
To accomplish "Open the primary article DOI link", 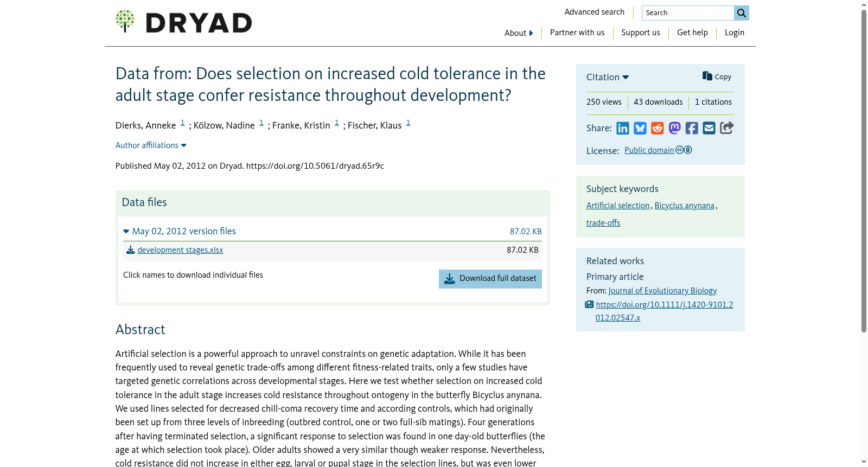I will pyautogui.click(x=664, y=311).
